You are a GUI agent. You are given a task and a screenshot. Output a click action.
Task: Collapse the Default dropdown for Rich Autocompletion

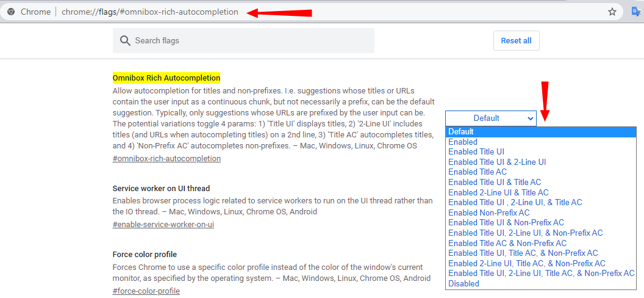(491, 118)
